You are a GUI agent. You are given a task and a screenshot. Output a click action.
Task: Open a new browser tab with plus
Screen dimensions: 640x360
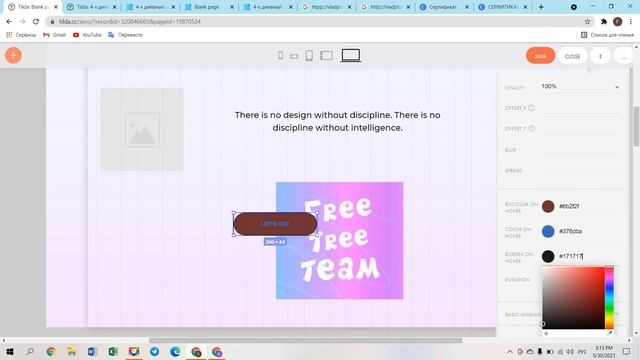pyautogui.click(x=541, y=7)
